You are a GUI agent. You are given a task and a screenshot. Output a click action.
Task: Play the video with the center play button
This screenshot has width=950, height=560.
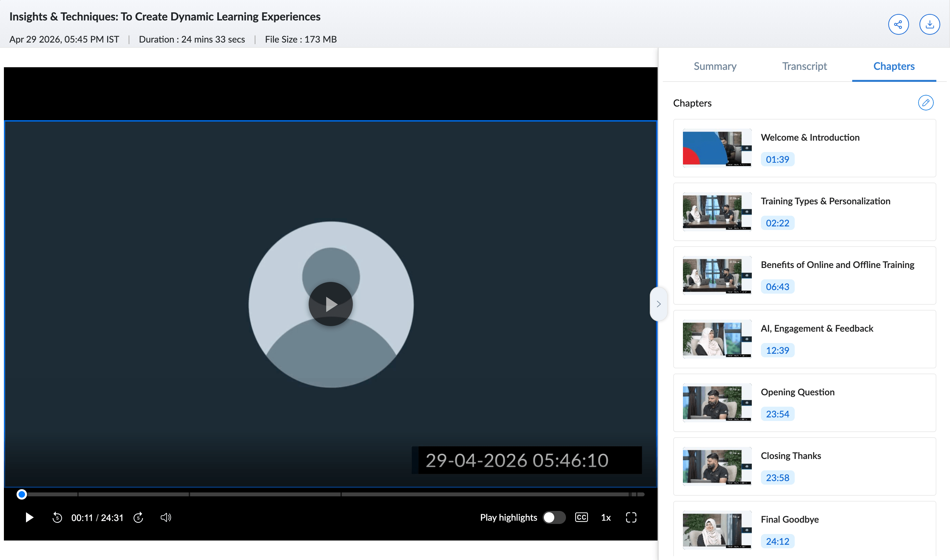[331, 304]
